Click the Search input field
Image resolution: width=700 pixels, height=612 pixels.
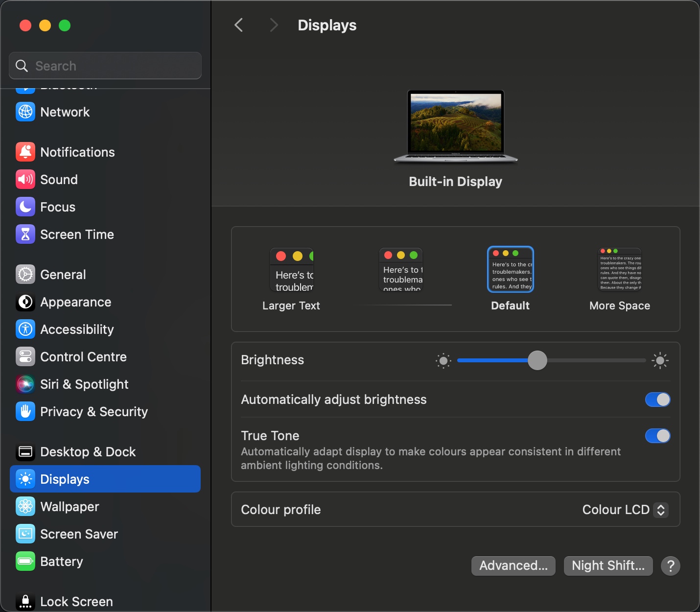pos(105,66)
